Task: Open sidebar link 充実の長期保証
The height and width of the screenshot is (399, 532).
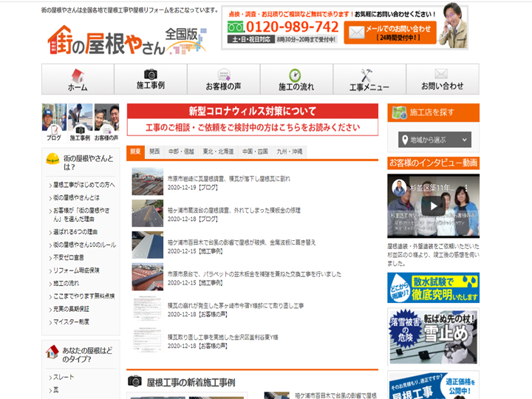Action: click(71, 309)
